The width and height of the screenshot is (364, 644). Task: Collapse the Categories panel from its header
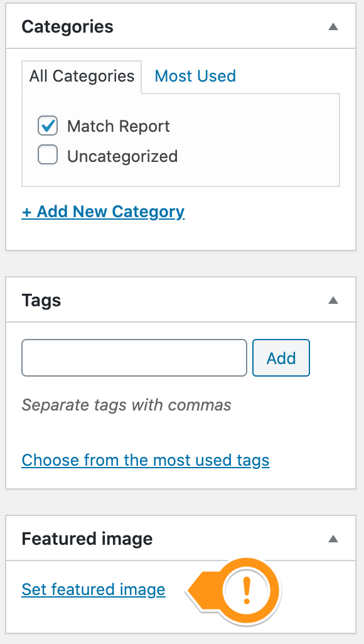(67, 26)
